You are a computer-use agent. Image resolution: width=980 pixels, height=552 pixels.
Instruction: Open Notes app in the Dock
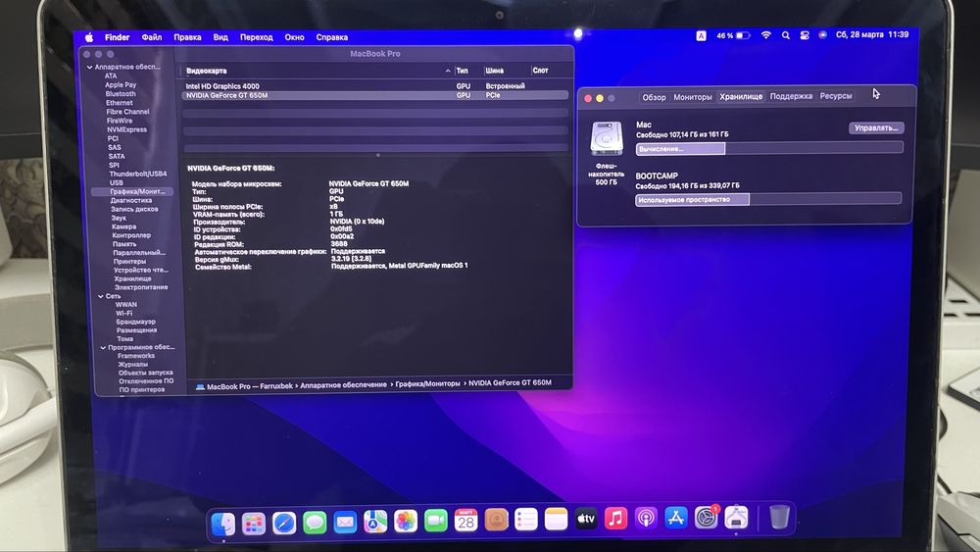556,519
